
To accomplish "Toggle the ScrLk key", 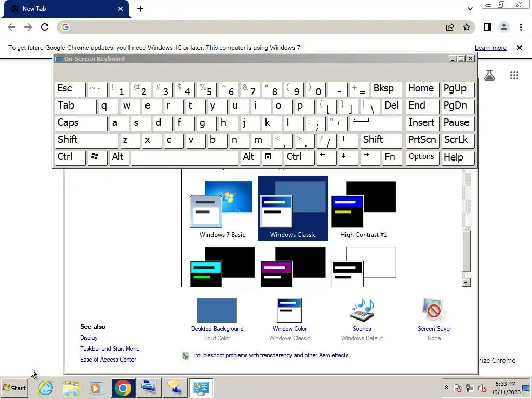I will click(x=458, y=140).
